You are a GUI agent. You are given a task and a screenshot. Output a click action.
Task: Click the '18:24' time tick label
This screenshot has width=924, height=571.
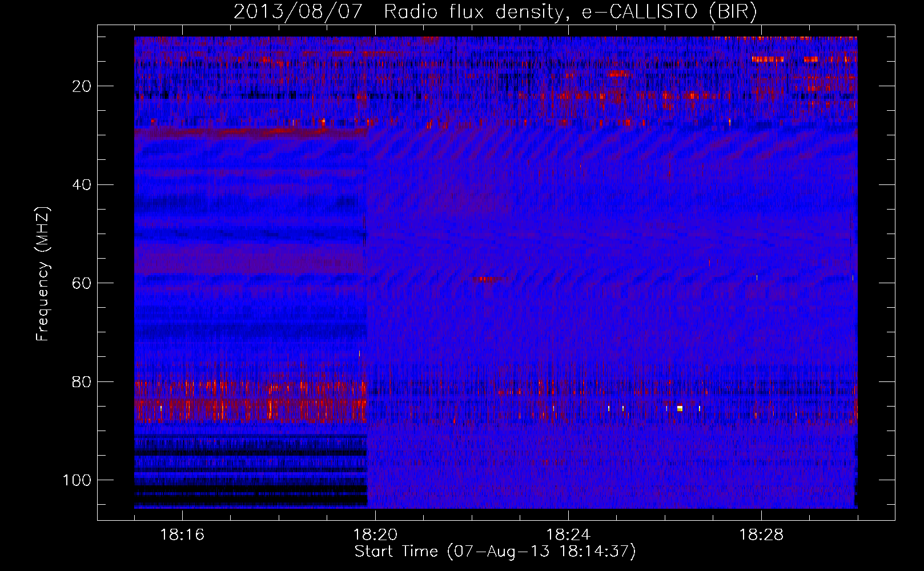pos(568,535)
